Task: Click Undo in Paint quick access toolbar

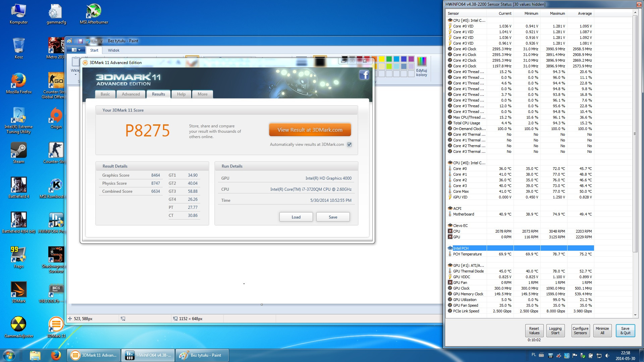Action: click(88, 41)
